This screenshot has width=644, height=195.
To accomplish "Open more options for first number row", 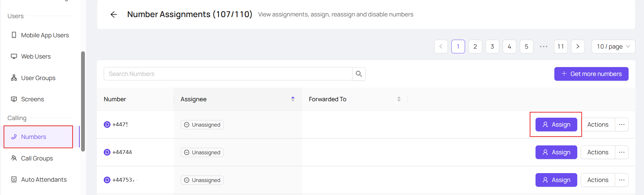I will (x=622, y=125).
